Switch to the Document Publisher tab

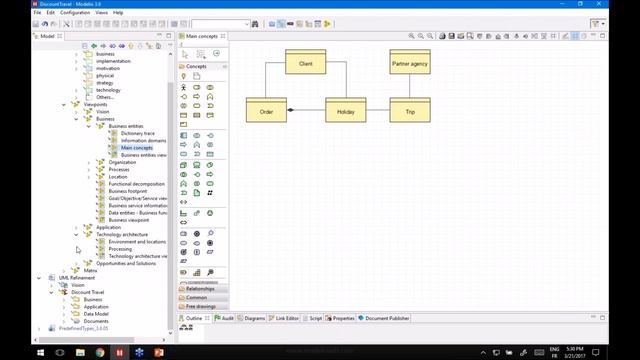point(384,318)
